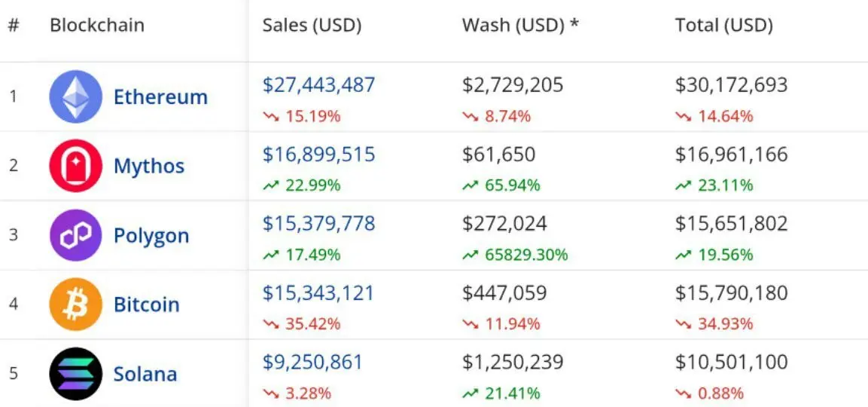Open the Bitcoin blockchain link
The width and height of the screenshot is (868, 407).
[147, 304]
